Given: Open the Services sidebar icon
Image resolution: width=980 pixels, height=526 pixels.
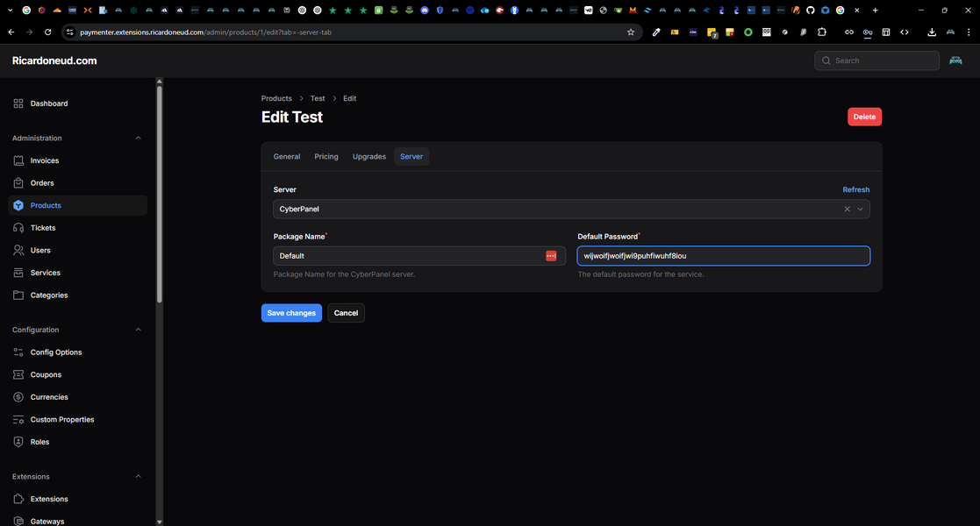Looking at the screenshot, I should tap(18, 273).
